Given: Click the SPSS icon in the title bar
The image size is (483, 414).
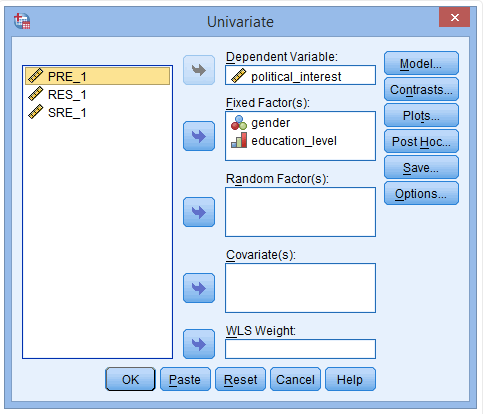Looking at the screenshot, I should [x=22, y=21].
